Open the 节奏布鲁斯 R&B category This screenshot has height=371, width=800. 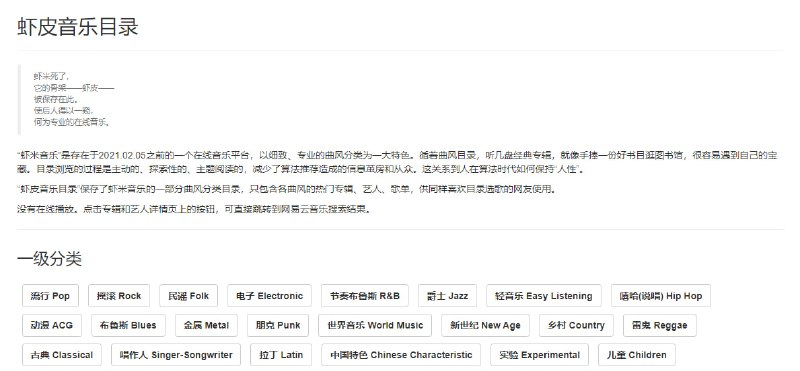pos(365,295)
